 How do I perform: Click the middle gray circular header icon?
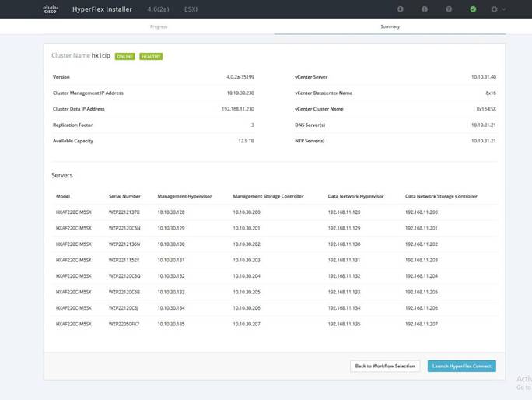(x=425, y=9)
